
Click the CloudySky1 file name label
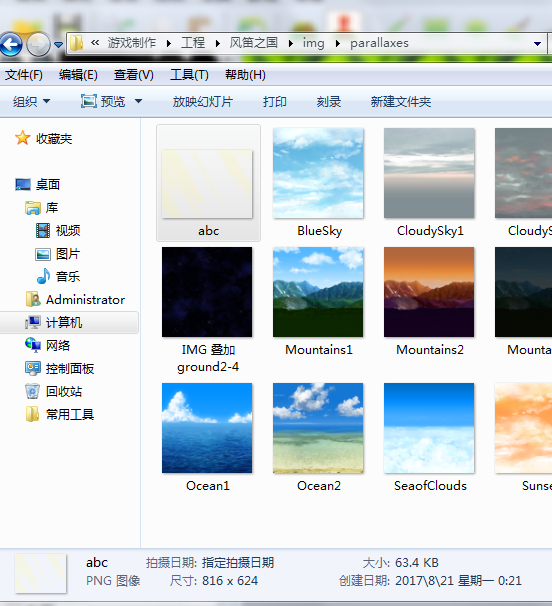[430, 231]
